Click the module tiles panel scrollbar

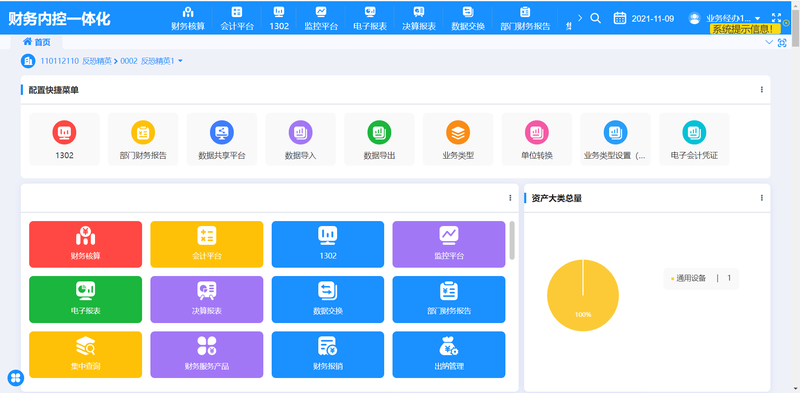(512, 240)
